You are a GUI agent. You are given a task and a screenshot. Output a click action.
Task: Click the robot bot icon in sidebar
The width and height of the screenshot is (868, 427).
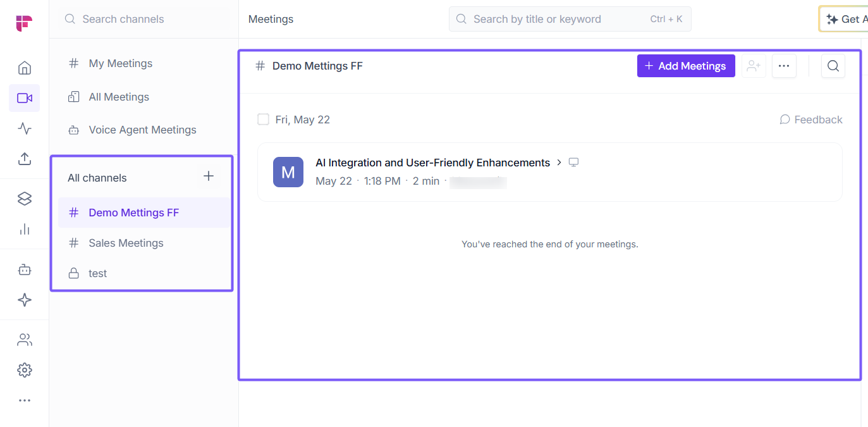click(25, 269)
